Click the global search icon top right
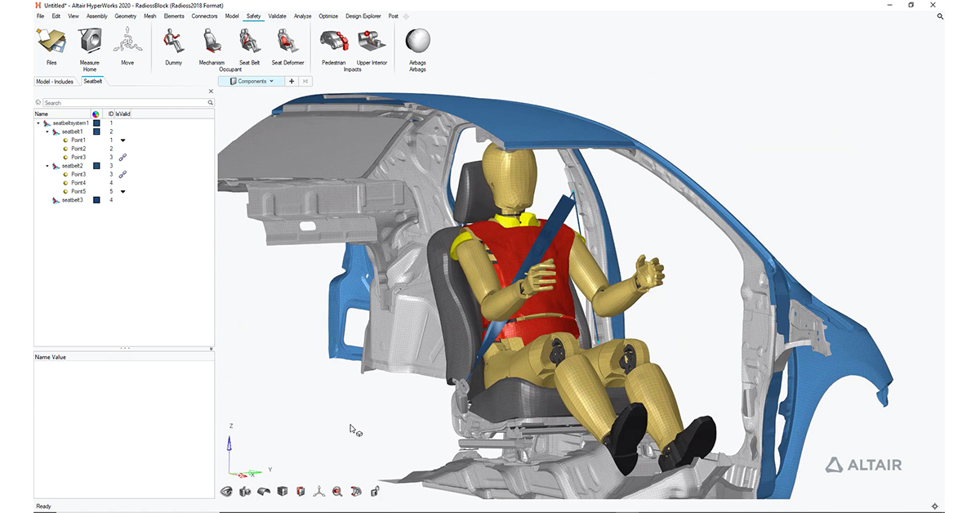This screenshot has width=980, height=513. [940, 16]
